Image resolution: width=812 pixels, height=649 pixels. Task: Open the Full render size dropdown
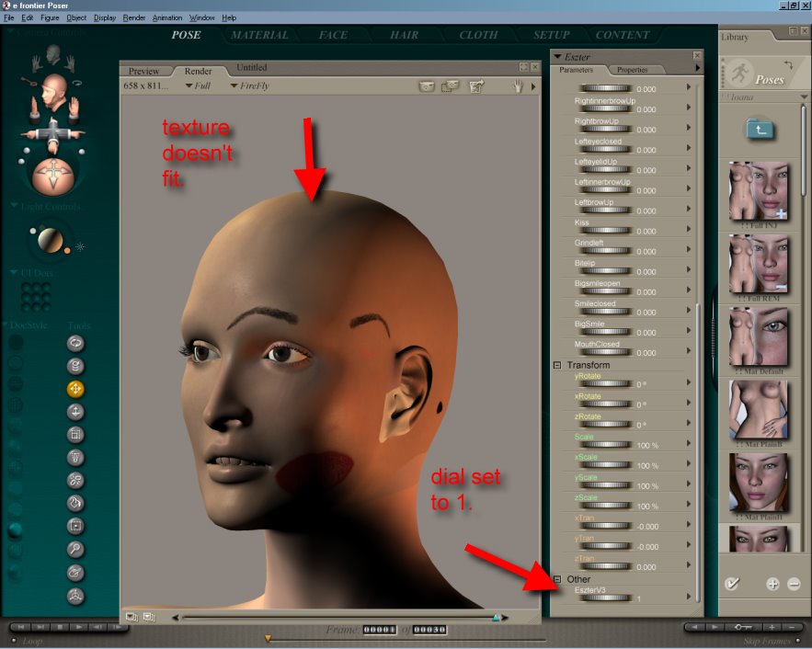pos(199,86)
